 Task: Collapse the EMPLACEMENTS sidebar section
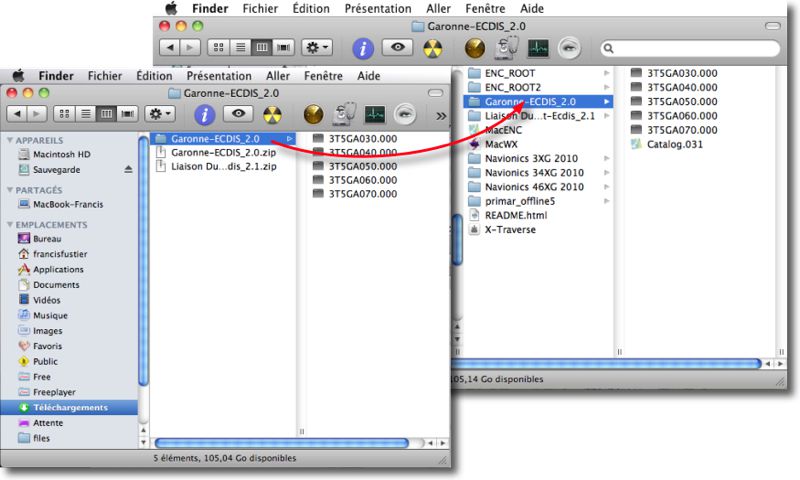coord(10,224)
